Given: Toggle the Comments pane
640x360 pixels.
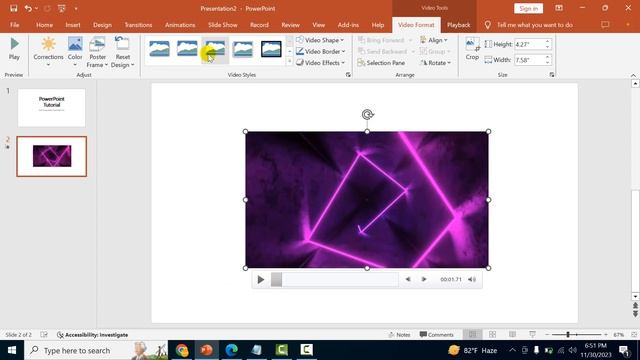Looking at the screenshot, I should click(x=437, y=335).
